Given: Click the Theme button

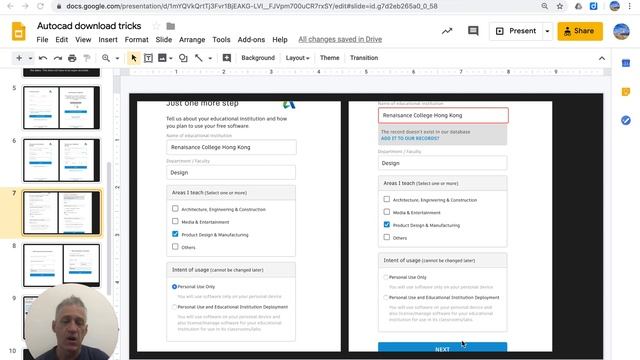Looking at the screenshot, I should [329, 58].
